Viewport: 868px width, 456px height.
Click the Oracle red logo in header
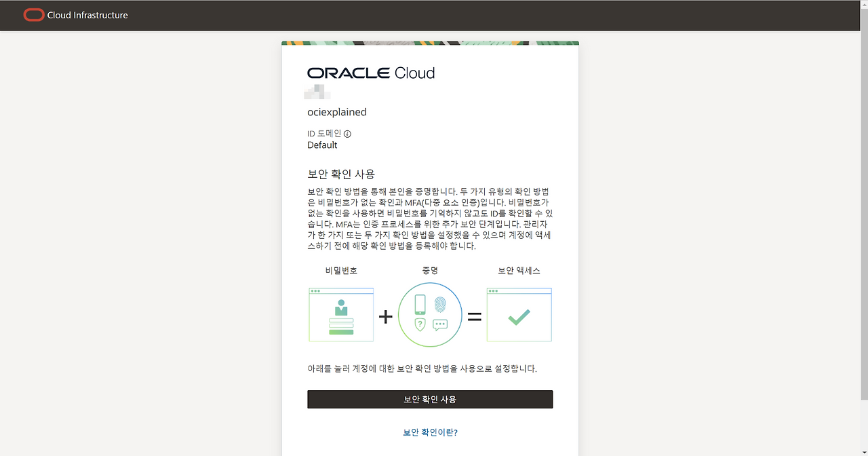[x=33, y=15]
